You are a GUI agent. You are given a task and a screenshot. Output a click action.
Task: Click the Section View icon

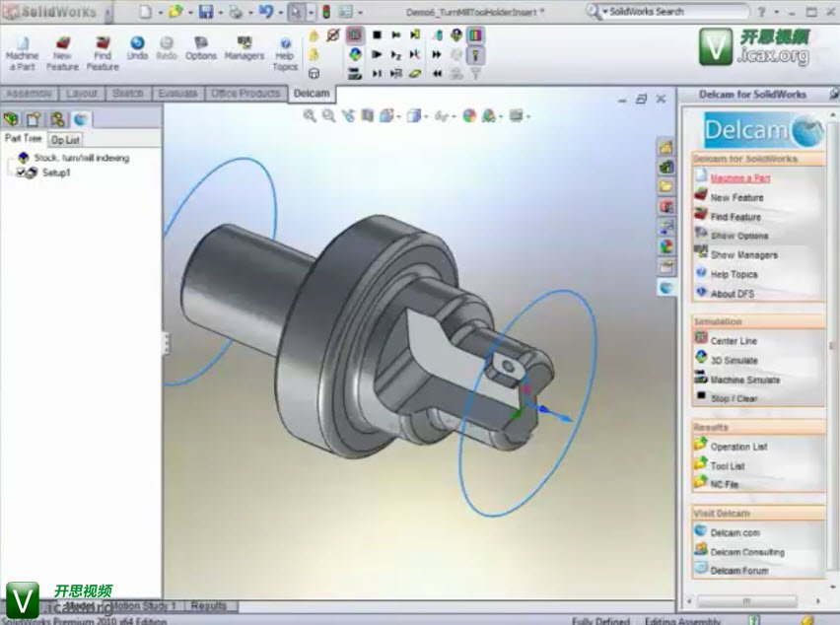pyautogui.click(x=367, y=115)
